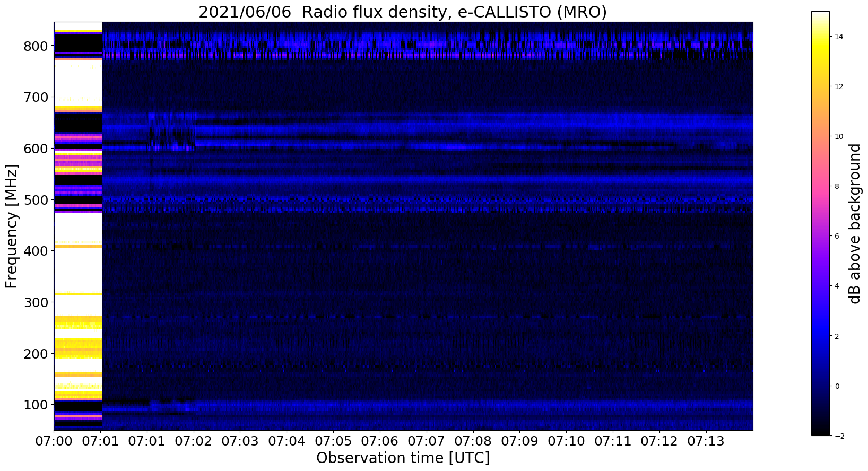Click the 100 tick on frequency axis
Viewport: 868px width, 471px height.
tap(37, 405)
